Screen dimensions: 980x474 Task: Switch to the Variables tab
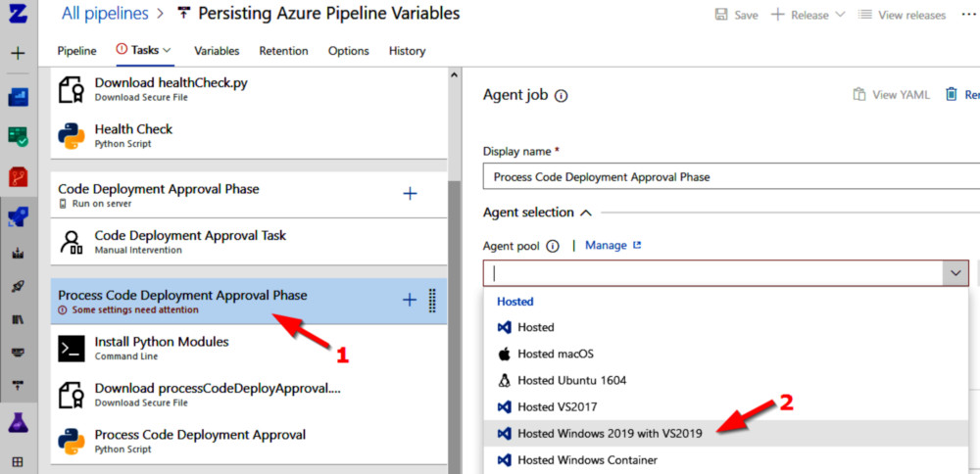217,51
